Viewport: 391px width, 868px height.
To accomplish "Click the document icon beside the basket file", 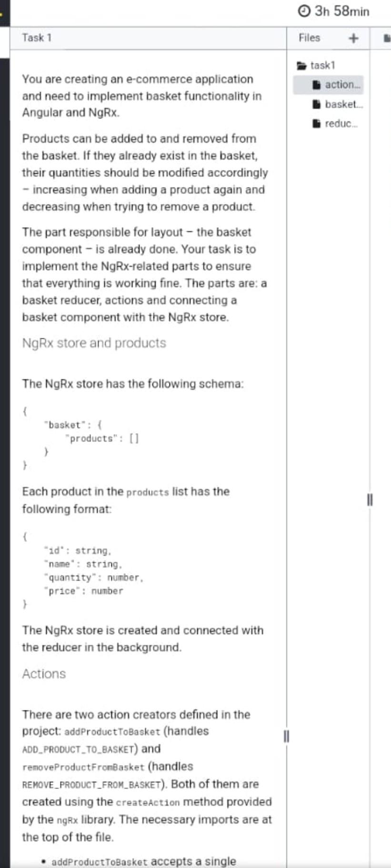I will pyautogui.click(x=317, y=103).
